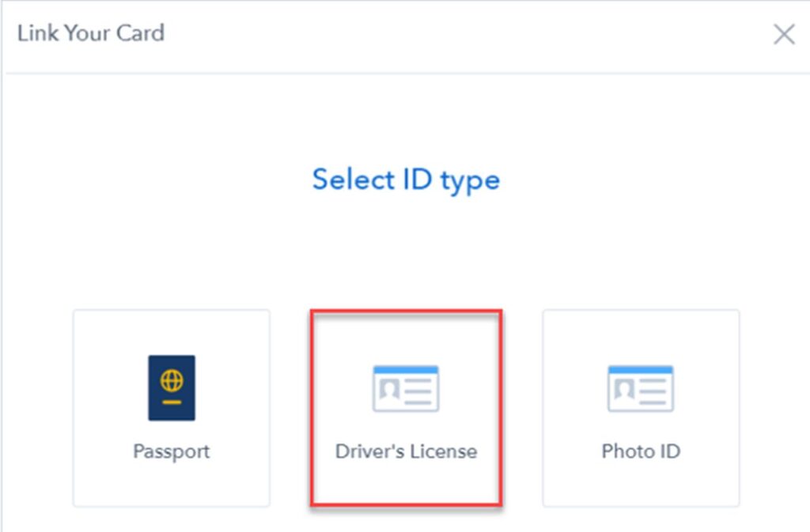The width and height of the screenshot is (810, 532).
Task: Pick the Photo ID option tile
Action: [641, 408]
